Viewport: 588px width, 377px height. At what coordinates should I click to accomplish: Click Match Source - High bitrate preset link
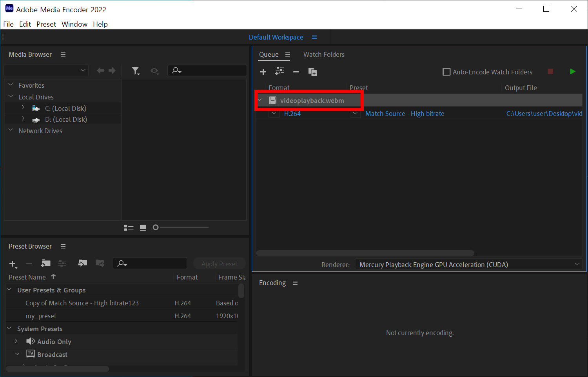pos(405,114)
